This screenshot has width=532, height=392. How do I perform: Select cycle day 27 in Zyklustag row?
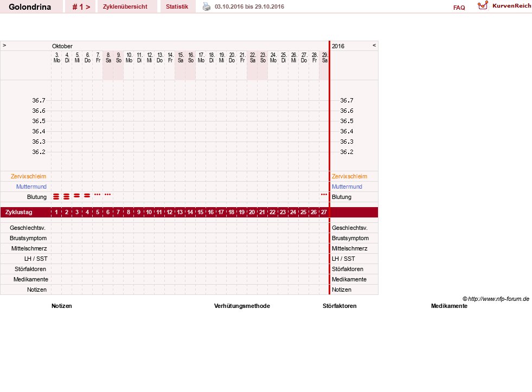pos(324,213)
